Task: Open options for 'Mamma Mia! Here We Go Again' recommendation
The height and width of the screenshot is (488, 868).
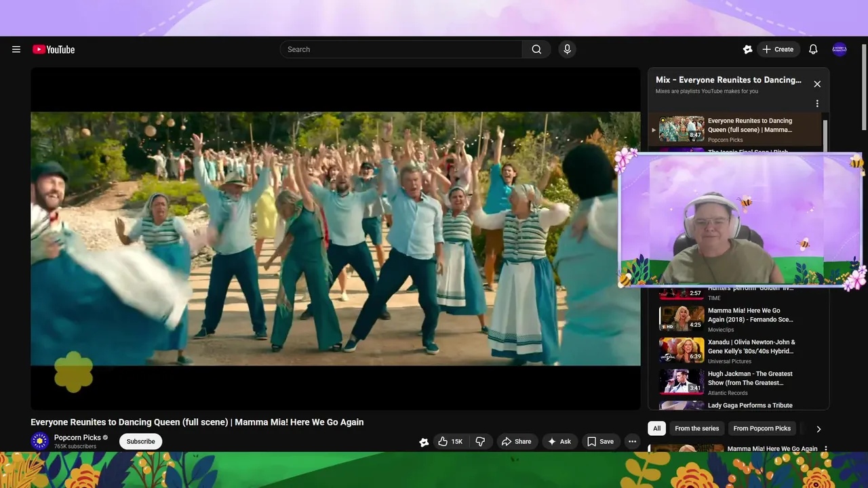Action: (x=826, y=449)
